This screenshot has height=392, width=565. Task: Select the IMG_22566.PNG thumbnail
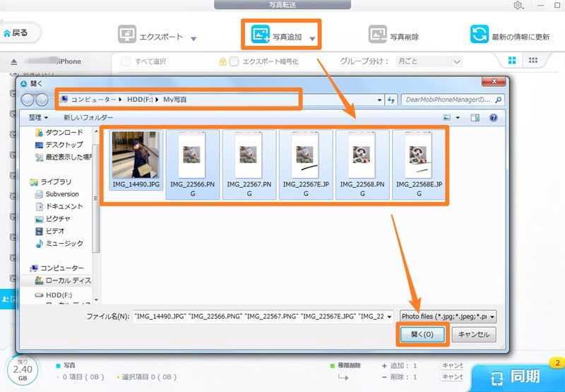point(192,165)
